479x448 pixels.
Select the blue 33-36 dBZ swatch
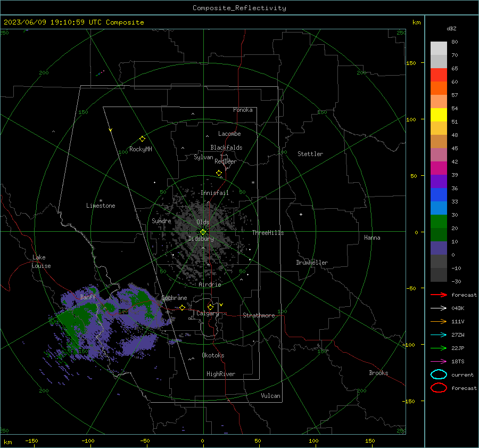[439, 194]
